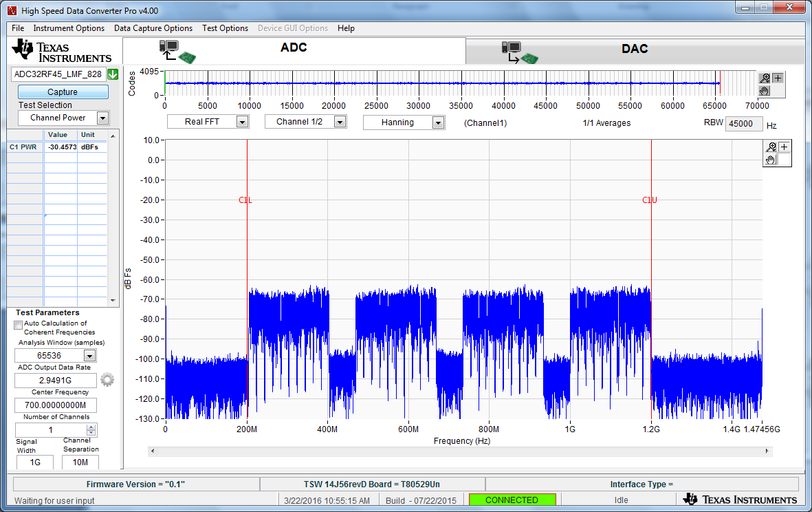Viewport: 812px width, 512px height.
Task: Open the Channel 1/2 dropdown
Action: click(340, 122)
